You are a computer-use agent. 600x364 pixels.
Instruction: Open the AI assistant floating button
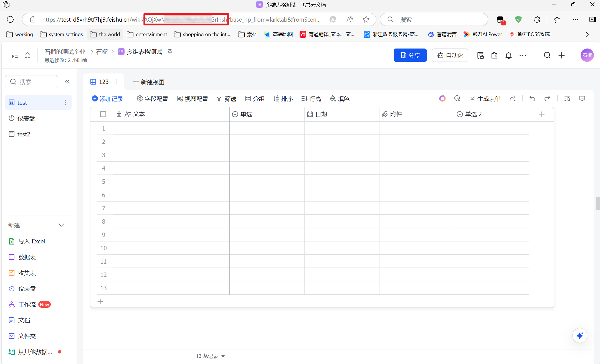tap(579, 336)
